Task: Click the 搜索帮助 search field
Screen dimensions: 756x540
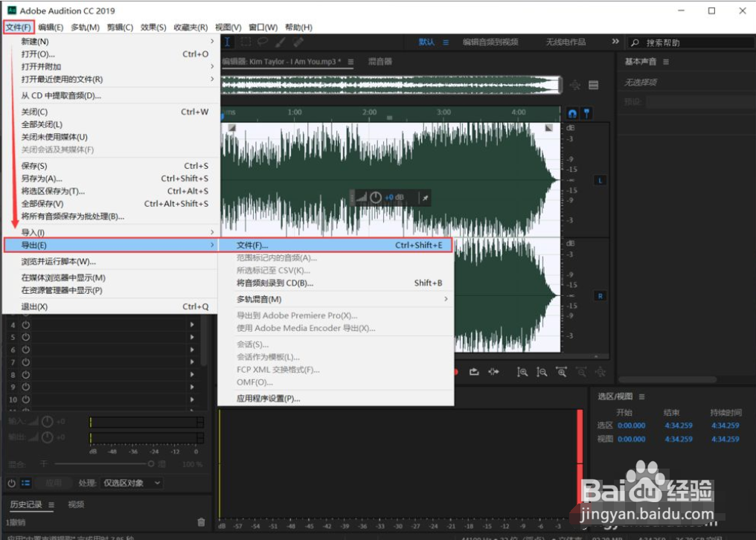Action: click(691, 42)
